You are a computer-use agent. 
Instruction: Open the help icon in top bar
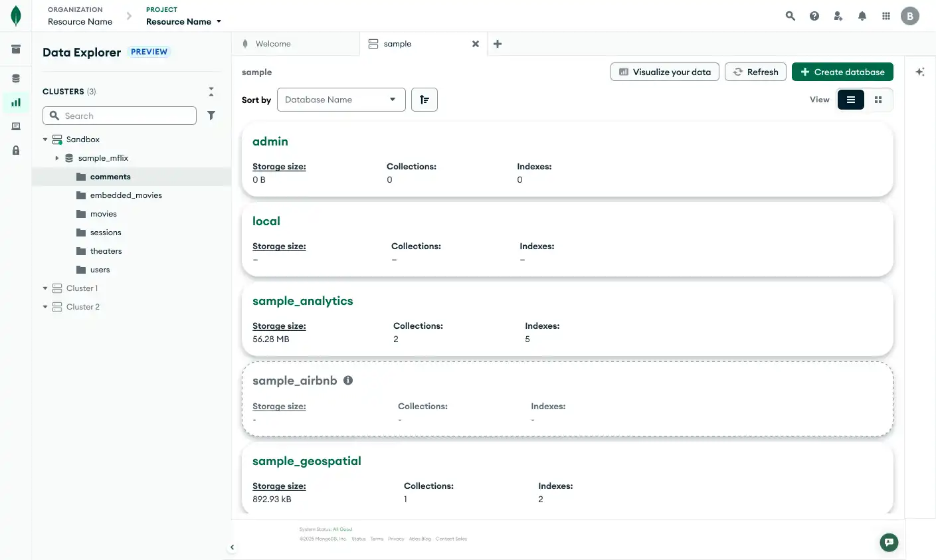pyautogui.click(x=814, y=15)
